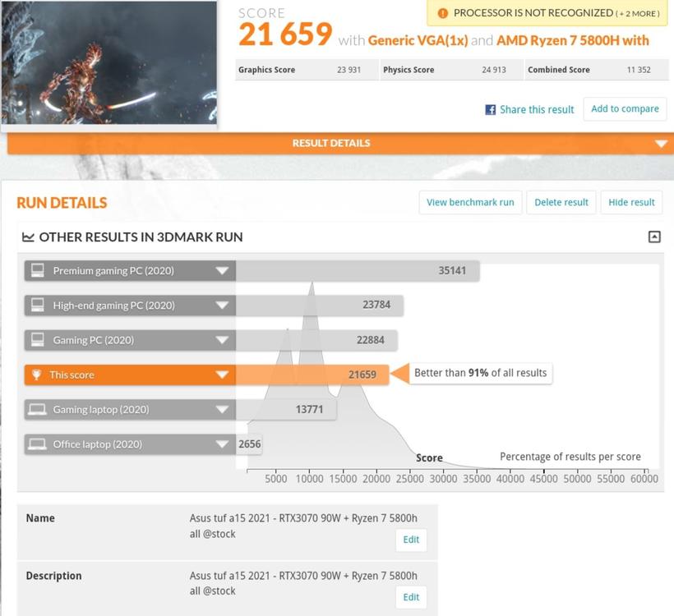The height and width of the screenshot is (616, 674).
Task: Open Premium gaming PC (2020) dropdown arrow
Action: pos(222,271)
